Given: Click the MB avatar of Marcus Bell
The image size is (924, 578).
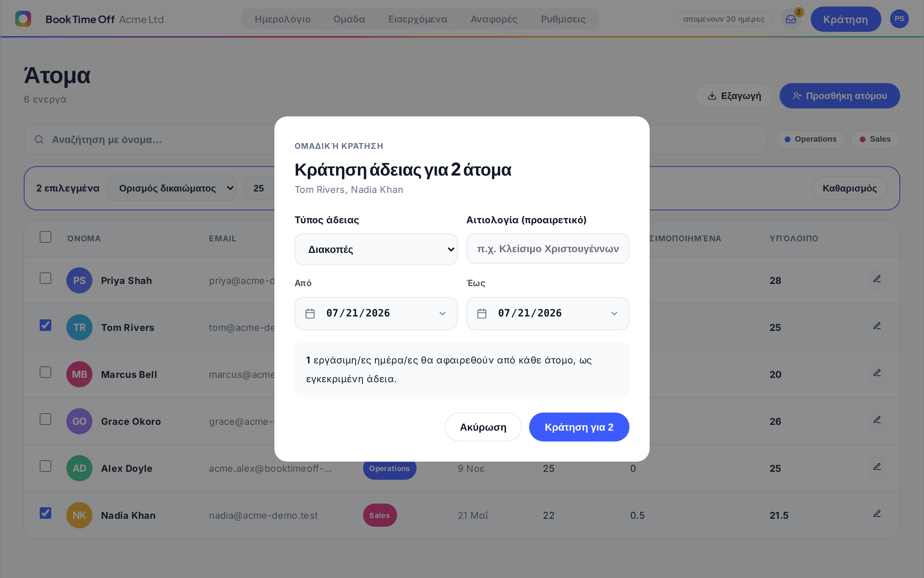Looking at the screenshot, I should pos(79,374).
